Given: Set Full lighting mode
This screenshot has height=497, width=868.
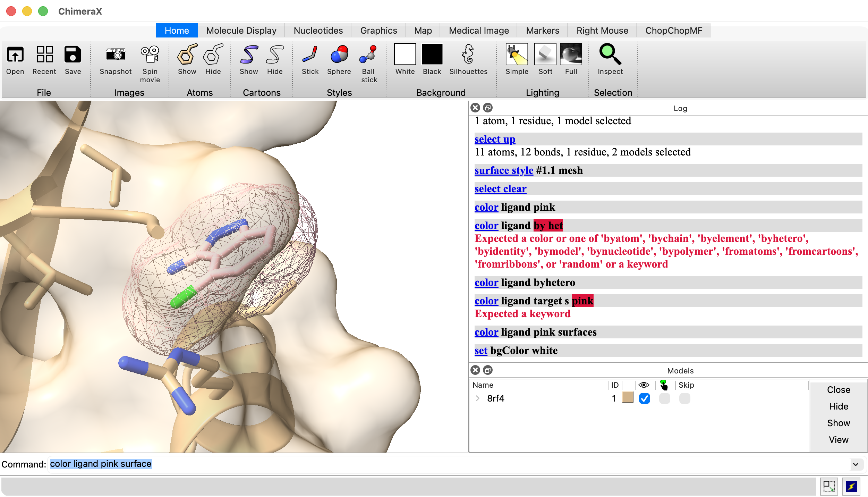Looking at the screenshot, I should pos(571,55).
